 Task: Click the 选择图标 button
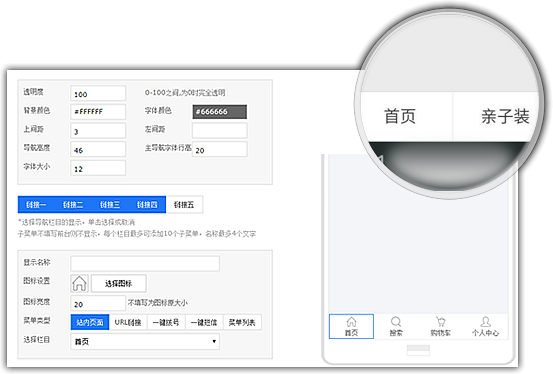[x=119, y=283]
